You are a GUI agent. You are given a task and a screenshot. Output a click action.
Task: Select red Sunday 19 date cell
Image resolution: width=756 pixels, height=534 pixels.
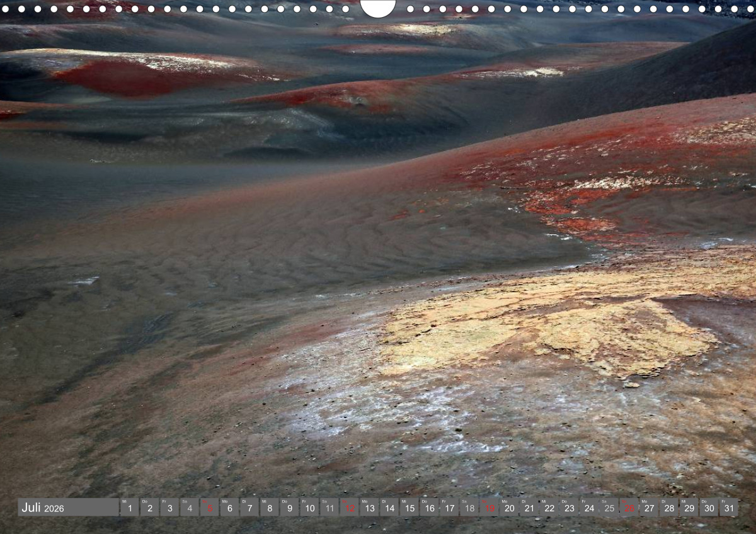pos(490,508)
